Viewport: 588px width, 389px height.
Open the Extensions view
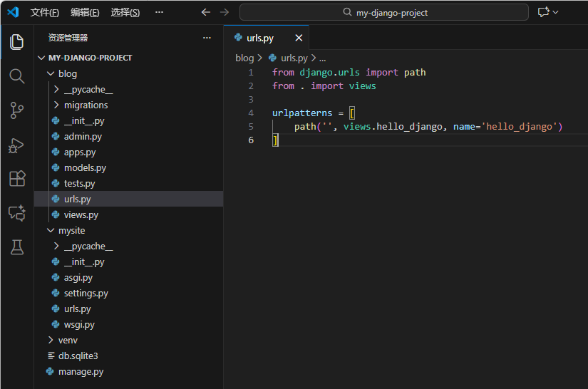[17, 179]
